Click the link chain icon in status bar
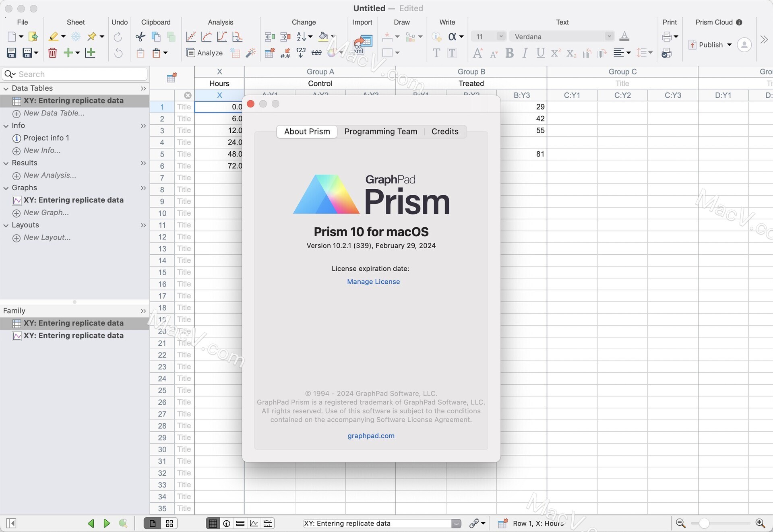773x532 pixels. pyautogui.click(x=474, y=523)
